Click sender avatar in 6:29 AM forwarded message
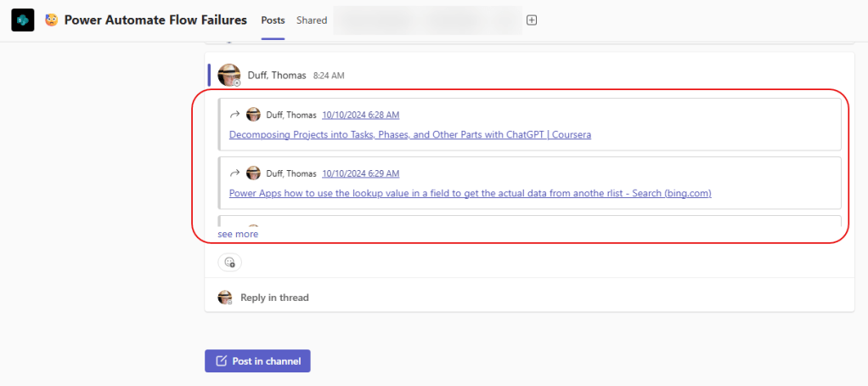868x386 pixels. [x=253, y=173]
